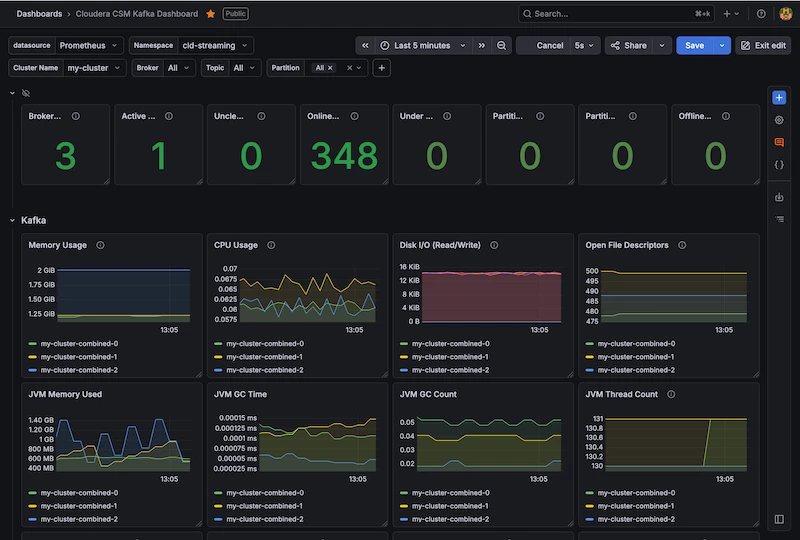
Task: Click the Public badge
Action: pyautogui.click(x=235, y=14)
